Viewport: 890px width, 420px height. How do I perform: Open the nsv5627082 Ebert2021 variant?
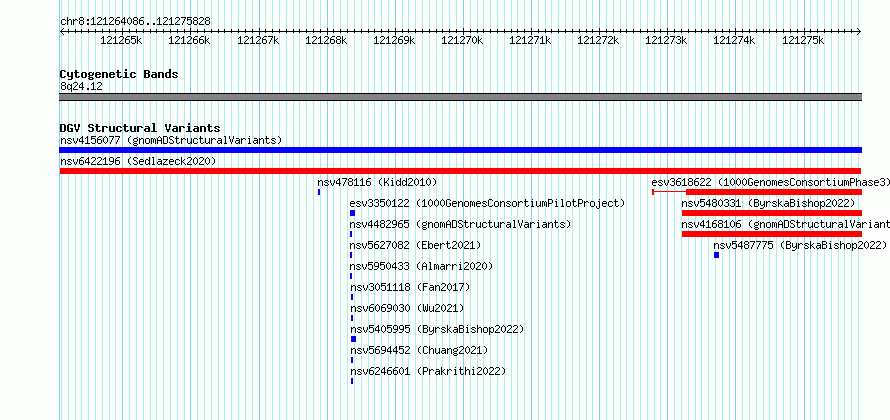pos(415,245)
